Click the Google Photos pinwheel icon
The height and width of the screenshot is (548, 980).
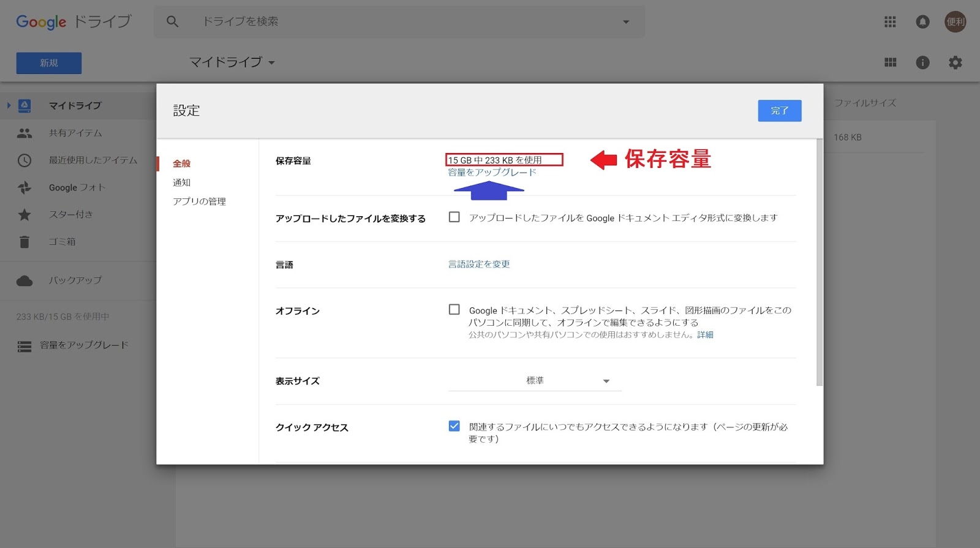coord(24,187)
